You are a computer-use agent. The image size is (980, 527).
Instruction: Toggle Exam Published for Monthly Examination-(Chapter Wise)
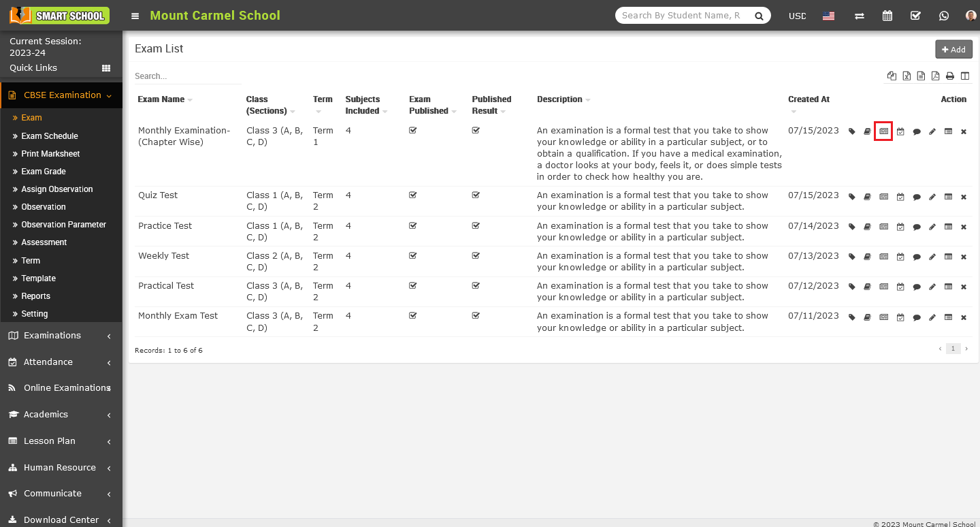click(x=412, y=131)
